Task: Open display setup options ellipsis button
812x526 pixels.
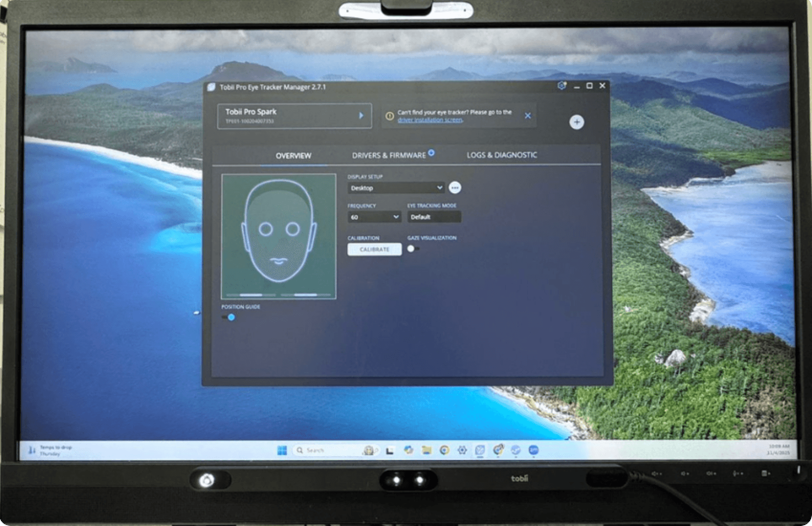Action: click(455, 188)
